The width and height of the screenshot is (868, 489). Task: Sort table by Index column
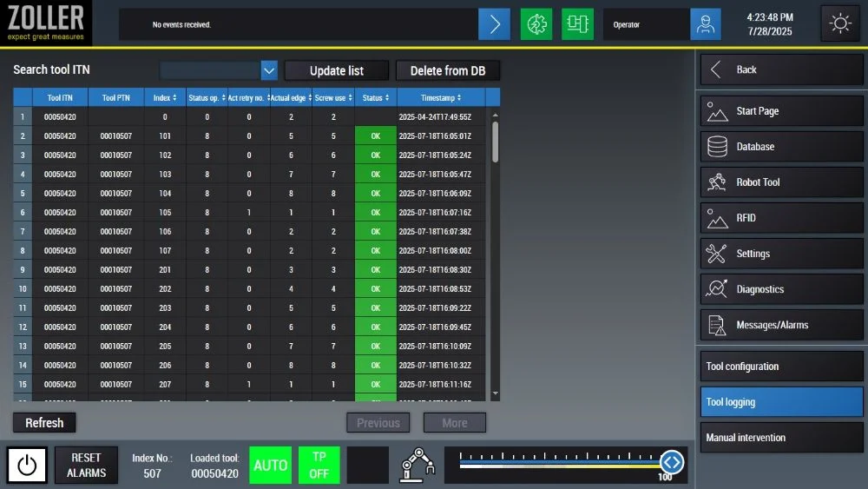point(165,98)
